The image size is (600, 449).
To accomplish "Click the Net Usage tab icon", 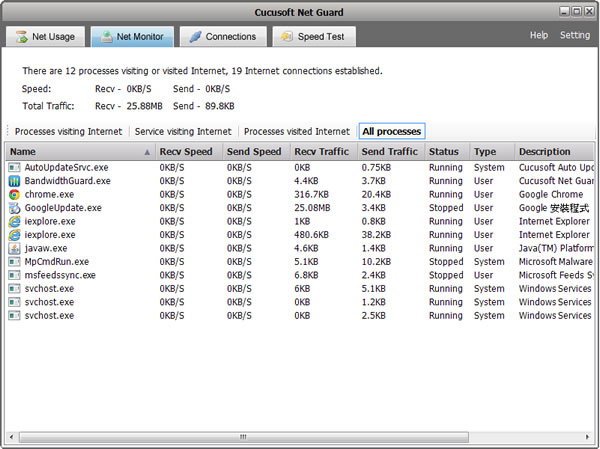I will pyautogui.click(x=21, y=37).
